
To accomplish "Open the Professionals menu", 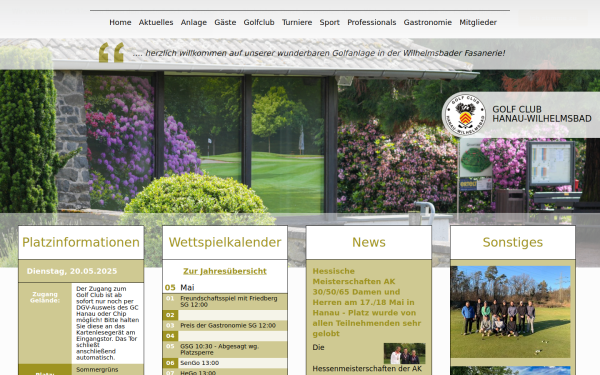I will (372, 22).
